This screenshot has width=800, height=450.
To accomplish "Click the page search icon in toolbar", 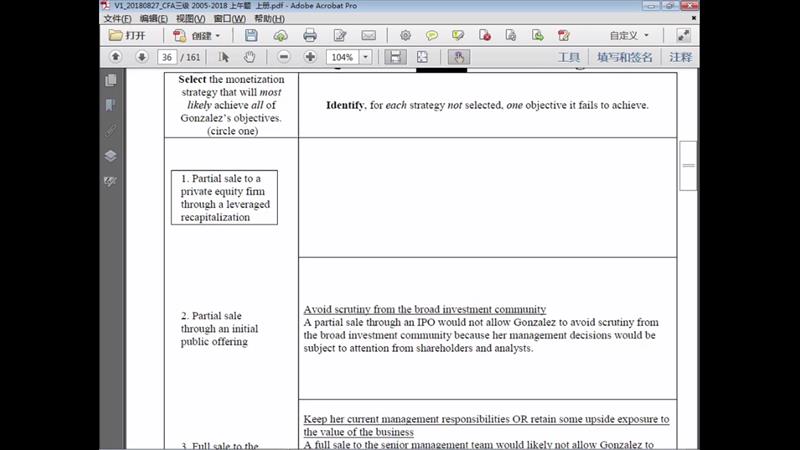I will (x=511, y=35).
